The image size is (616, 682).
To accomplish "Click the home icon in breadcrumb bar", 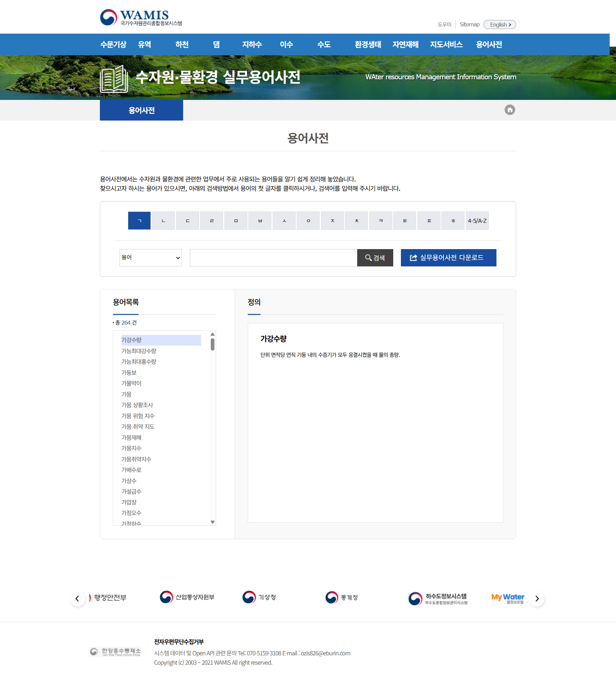I will point(509,110).
